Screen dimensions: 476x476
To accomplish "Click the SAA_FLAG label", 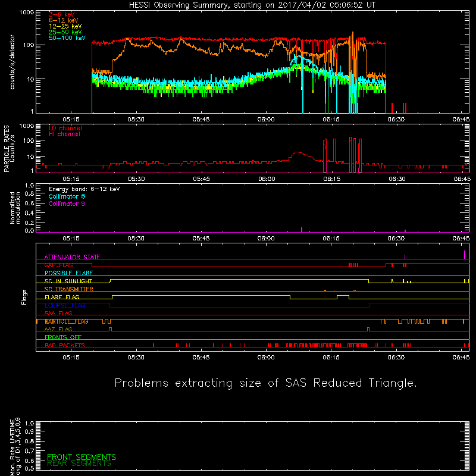I will 58,313.
